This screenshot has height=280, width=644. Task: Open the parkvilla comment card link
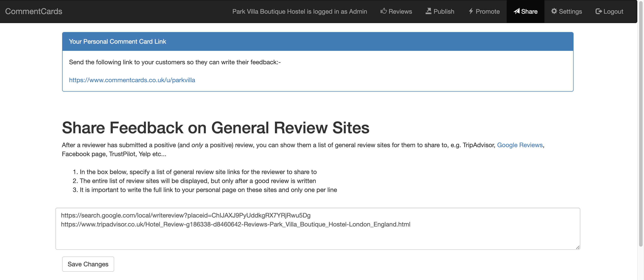[132, 80]
